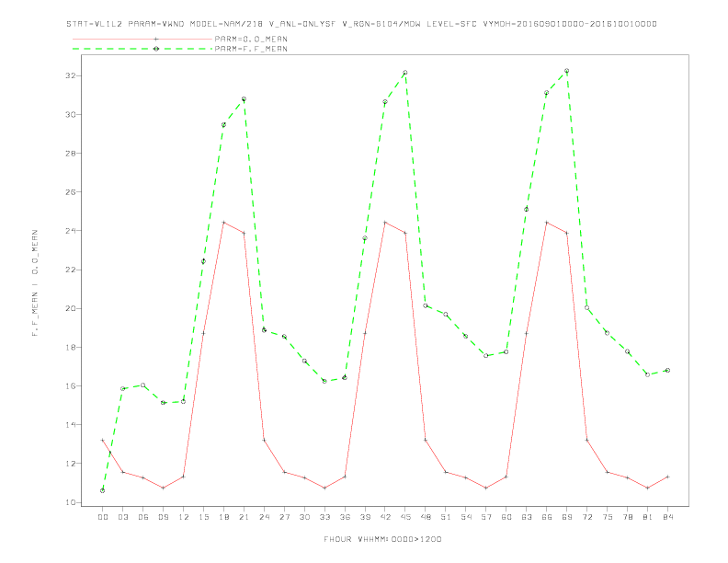
Task: Click y-axis tick label 32
Action: [72, 75]
